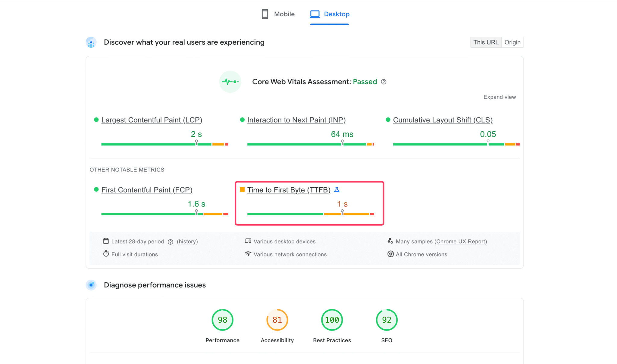Click the real users experience section icon
This screenshot has width=617, height=364.
point(91,42)
